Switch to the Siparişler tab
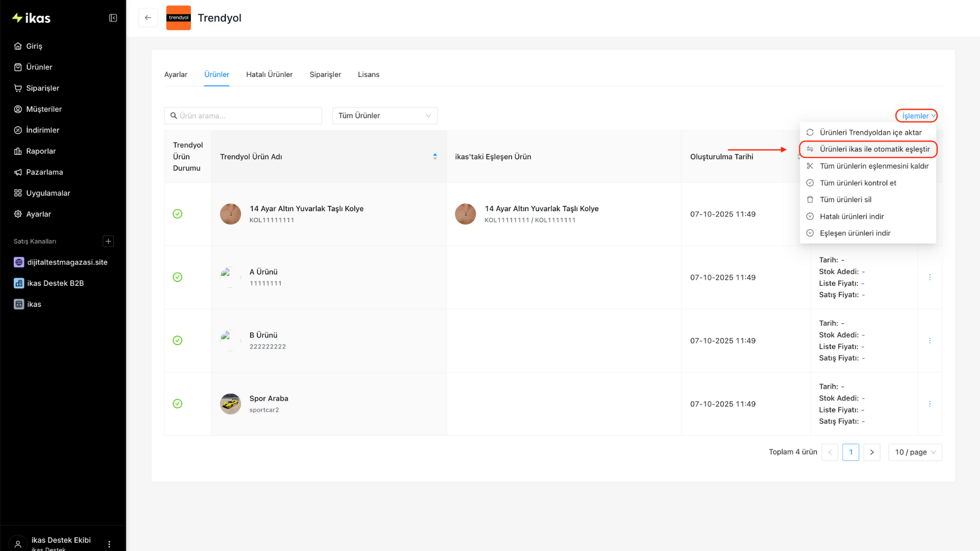Viewport: 980px width, 551px height. click(x=325, y=74)
